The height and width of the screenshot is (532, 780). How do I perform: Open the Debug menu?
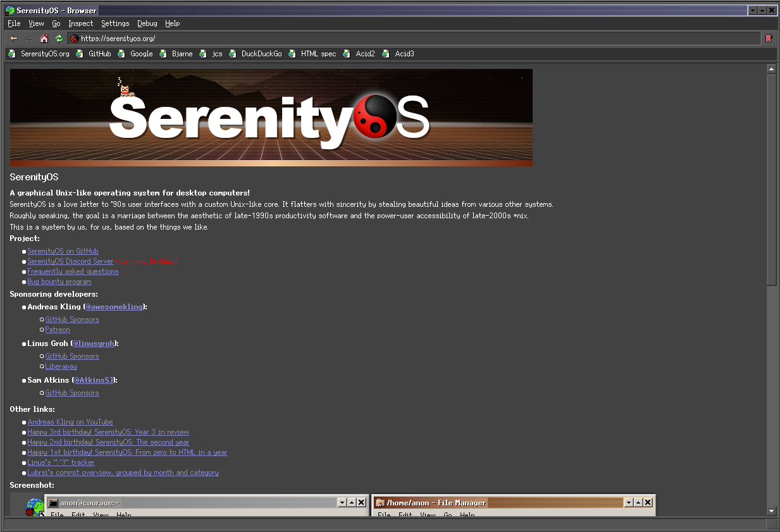coord(147,23)
